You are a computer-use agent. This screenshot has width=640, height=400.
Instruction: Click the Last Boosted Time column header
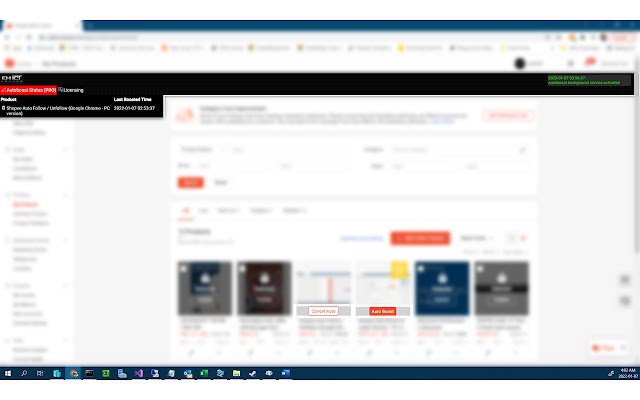click(x=133, y=100)
